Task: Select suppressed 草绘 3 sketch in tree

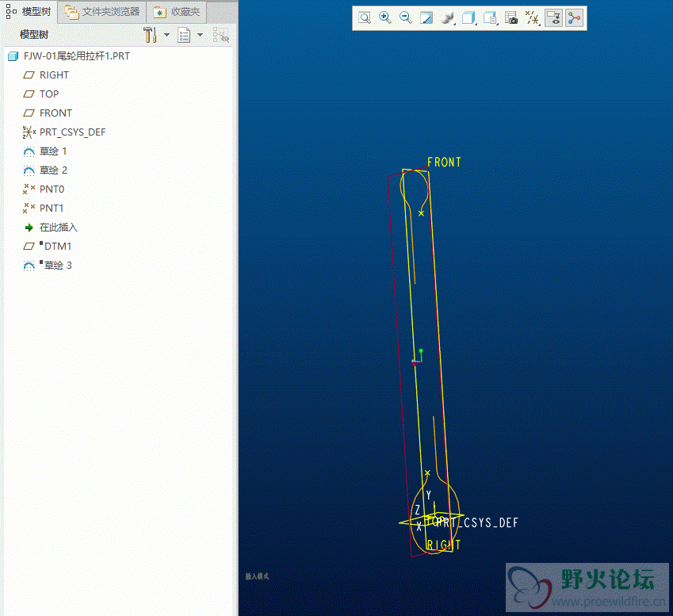Action: pos(58,266)
